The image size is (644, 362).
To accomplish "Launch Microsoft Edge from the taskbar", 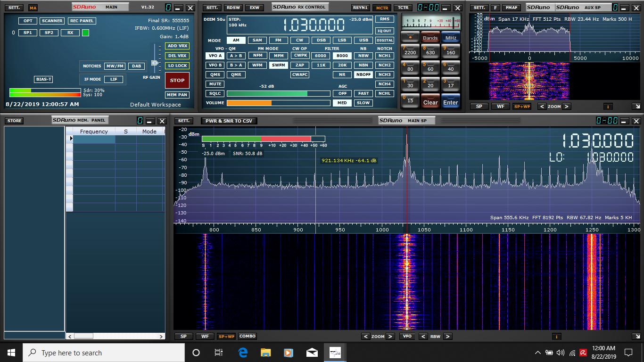I will pyautogui.click(x=243, y=353).
